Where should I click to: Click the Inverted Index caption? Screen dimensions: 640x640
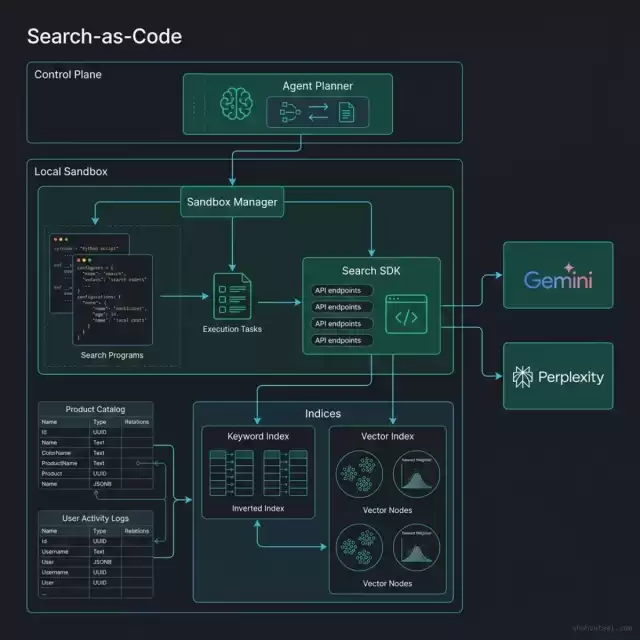pyautogui.click(x=258, y=508)
